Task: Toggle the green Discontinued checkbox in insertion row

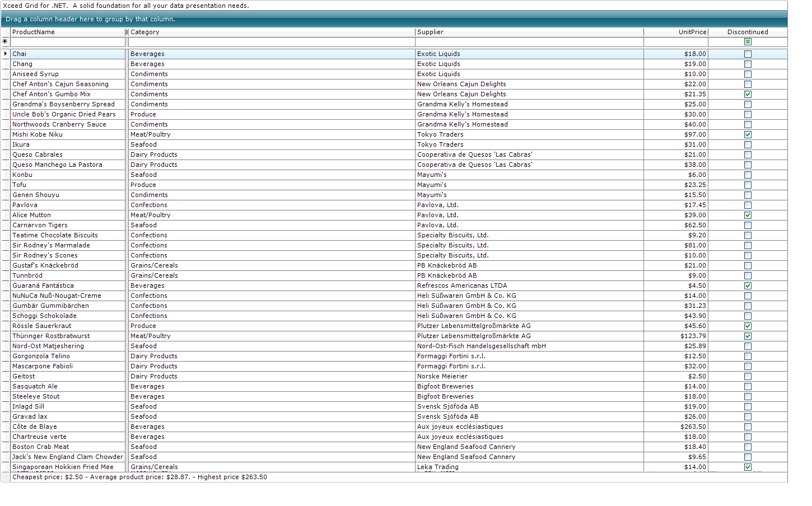Action: pyautogui.click(x=748, y=41)
